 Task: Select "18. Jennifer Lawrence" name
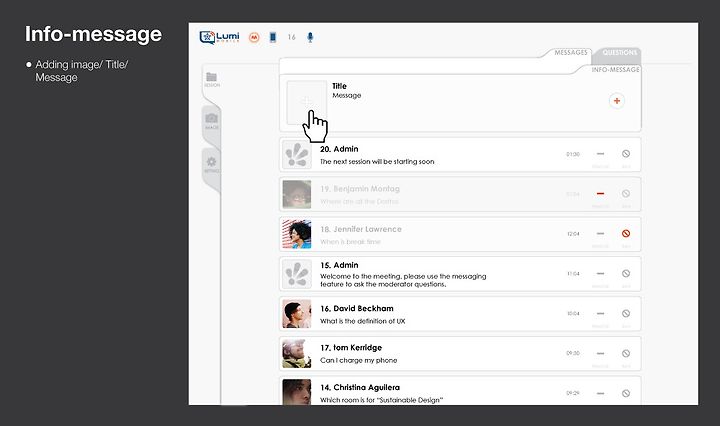(361, 229)
